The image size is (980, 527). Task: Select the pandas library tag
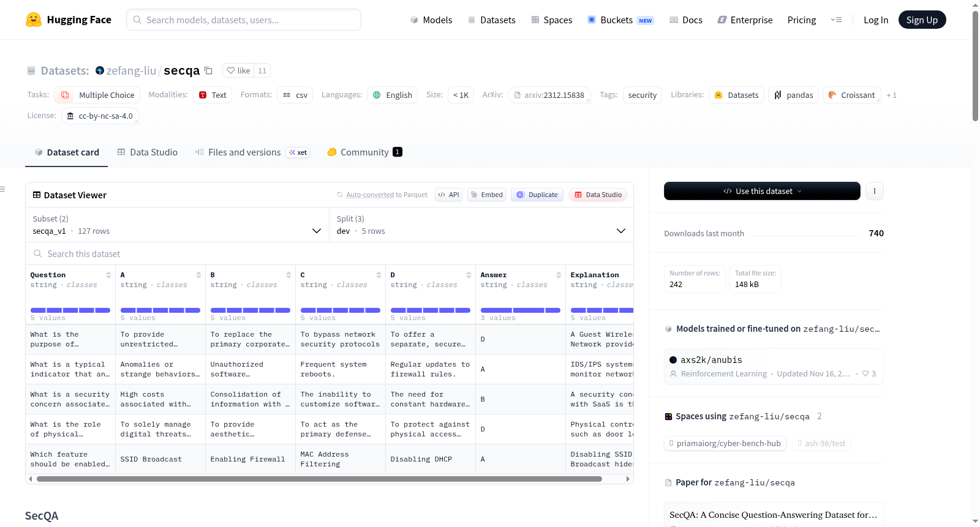793,95
